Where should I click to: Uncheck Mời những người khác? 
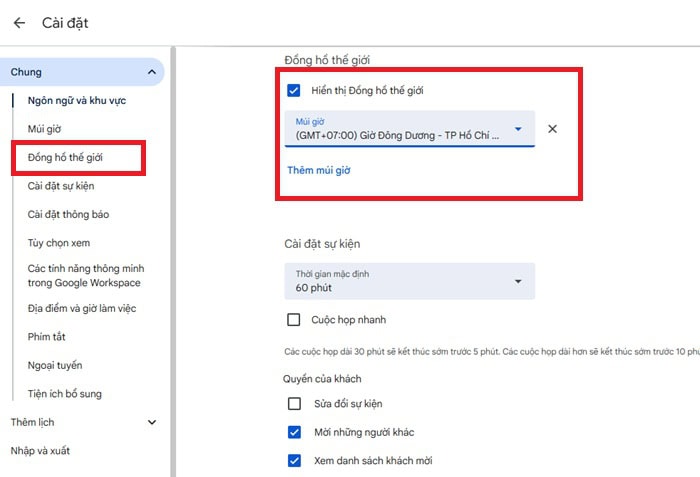294,432
